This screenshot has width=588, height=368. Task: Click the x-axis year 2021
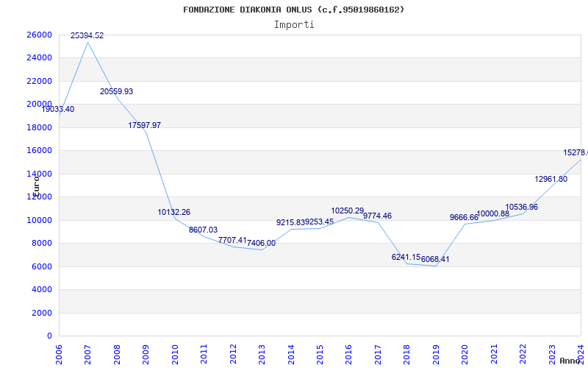pyautogui.click(x=494, y=354)
